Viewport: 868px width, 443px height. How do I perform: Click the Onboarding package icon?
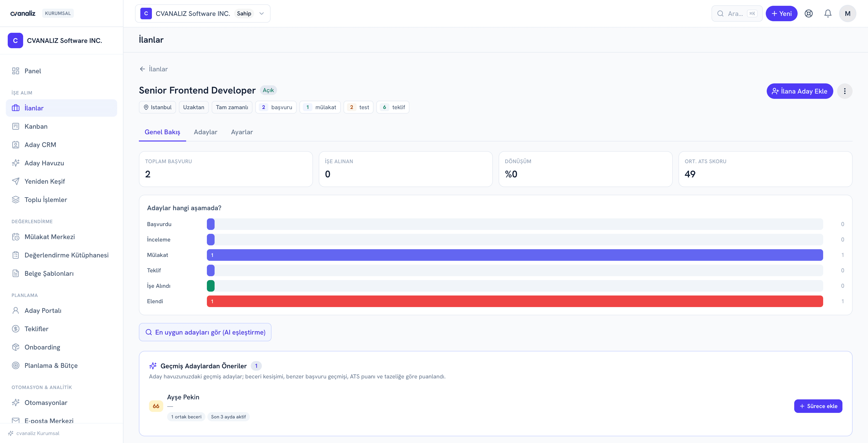tap(15, 347)
